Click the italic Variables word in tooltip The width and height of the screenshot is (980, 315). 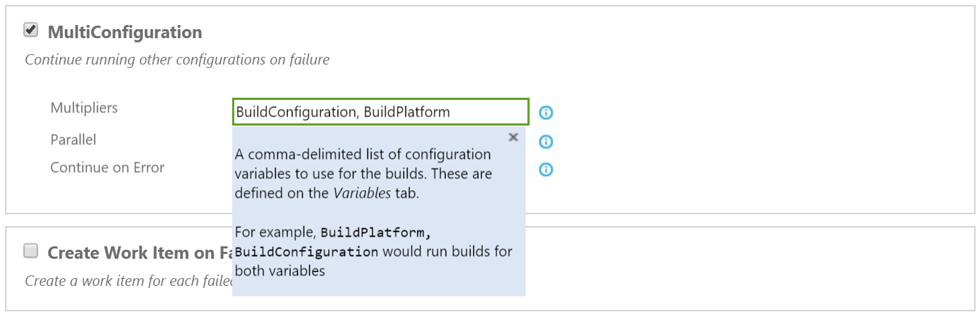click(x=362, y=194)
